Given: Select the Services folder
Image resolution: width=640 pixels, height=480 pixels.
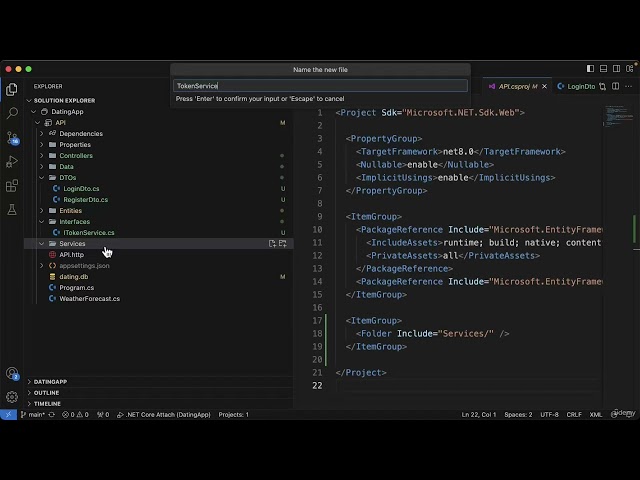Looking at the screenshot, I should [x=158, y=244].
